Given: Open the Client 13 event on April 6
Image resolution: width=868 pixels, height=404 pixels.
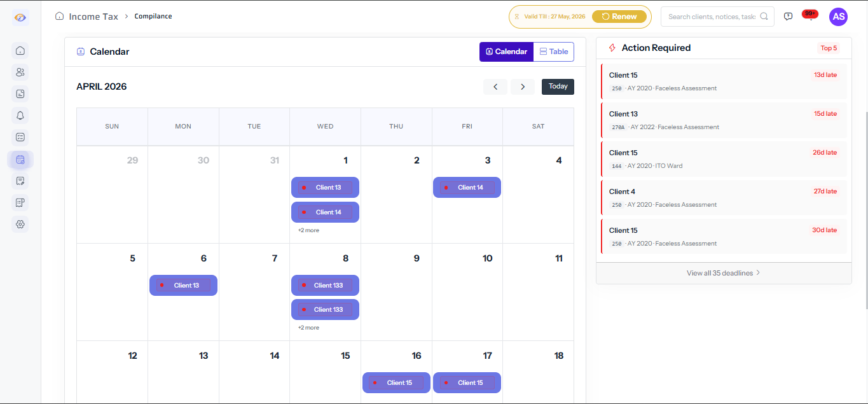Looking at the screenshot, I should click(183, 285).
